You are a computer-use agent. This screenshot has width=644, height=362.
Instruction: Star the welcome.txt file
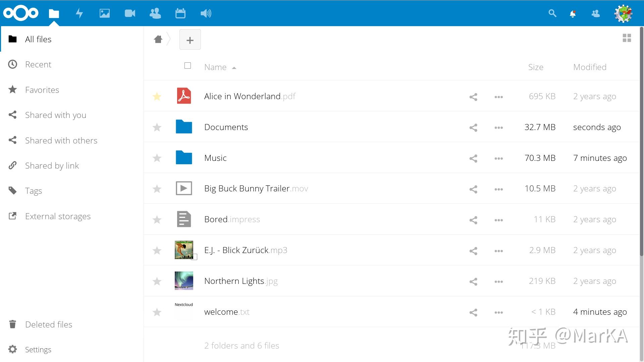coord(157,312)
